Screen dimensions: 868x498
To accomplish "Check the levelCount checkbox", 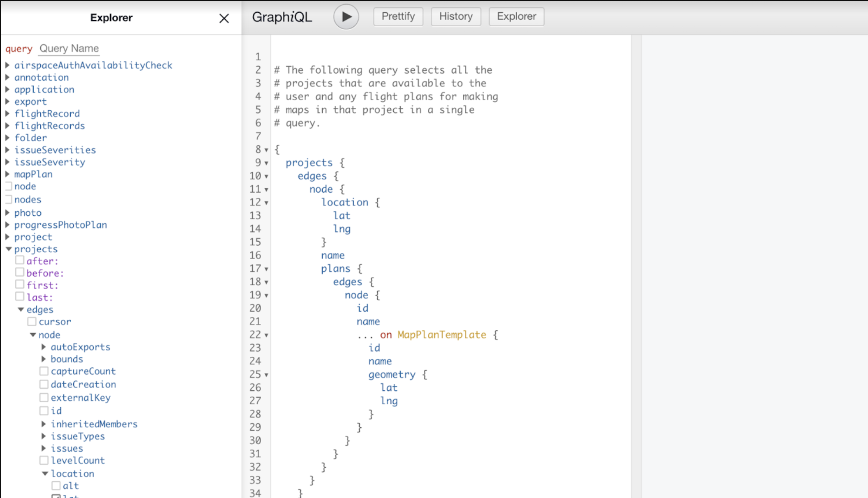I will (44, 460).
